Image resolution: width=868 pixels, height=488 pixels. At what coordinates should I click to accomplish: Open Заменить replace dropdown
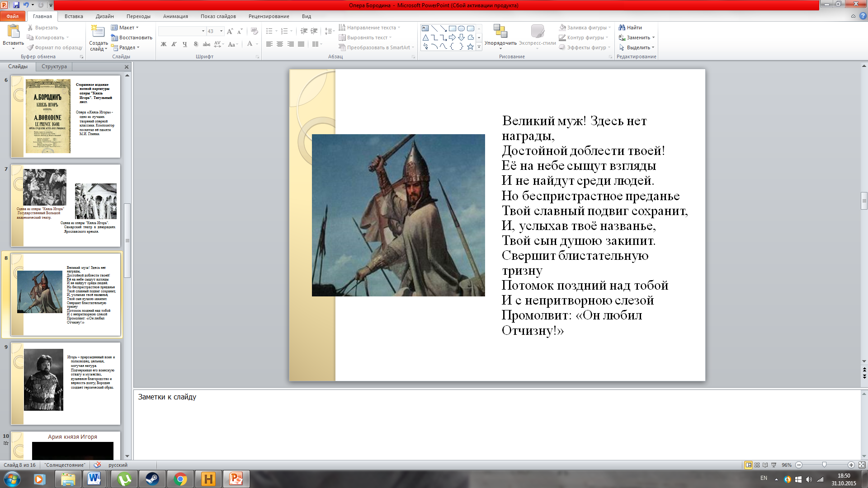pyautogui.click(x=637, y=38)
